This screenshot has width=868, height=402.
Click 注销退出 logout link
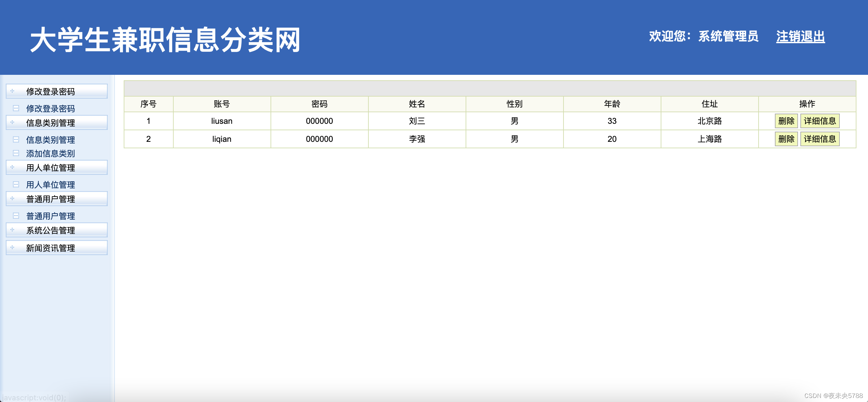800,37
